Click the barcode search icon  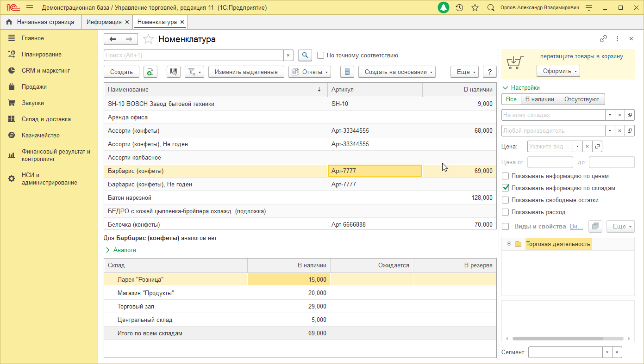click(x=174, y=72)
